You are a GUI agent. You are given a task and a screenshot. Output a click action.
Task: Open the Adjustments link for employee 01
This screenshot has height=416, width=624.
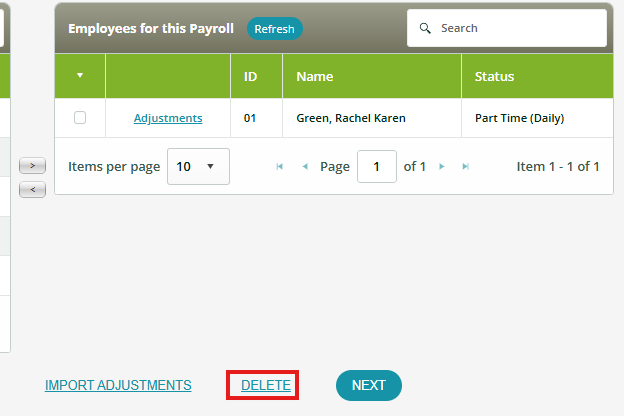[x=168, y=118]
